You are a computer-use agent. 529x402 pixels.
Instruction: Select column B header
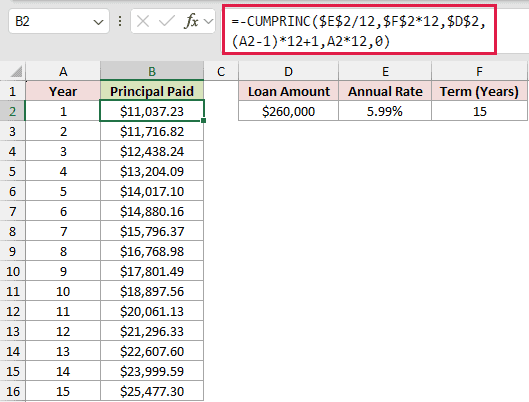click(x=152, y=71)
